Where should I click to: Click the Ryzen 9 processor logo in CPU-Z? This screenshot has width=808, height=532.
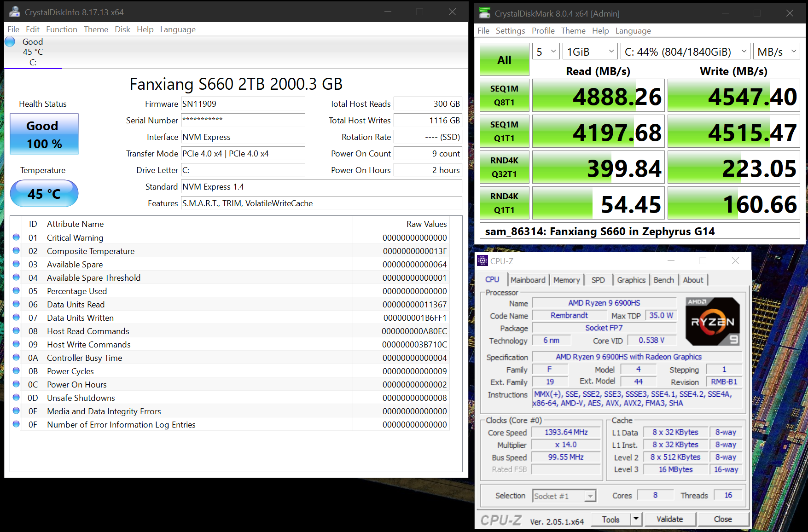[713, 321]
